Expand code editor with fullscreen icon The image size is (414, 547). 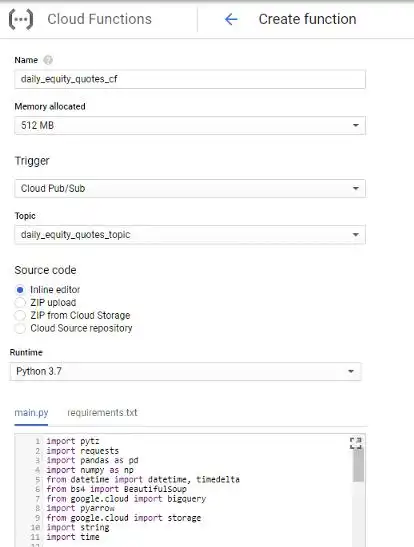[356, 443]
